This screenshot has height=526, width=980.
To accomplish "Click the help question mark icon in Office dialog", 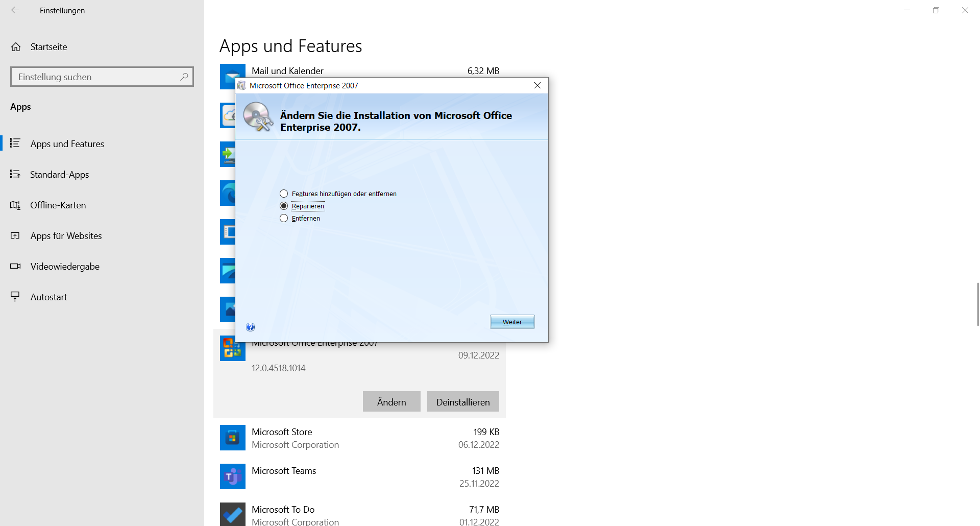I will coord(250,327).
